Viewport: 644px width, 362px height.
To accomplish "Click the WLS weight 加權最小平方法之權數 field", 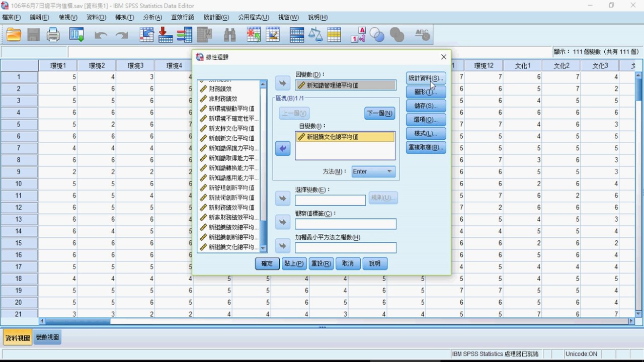I will coord(346,247).
